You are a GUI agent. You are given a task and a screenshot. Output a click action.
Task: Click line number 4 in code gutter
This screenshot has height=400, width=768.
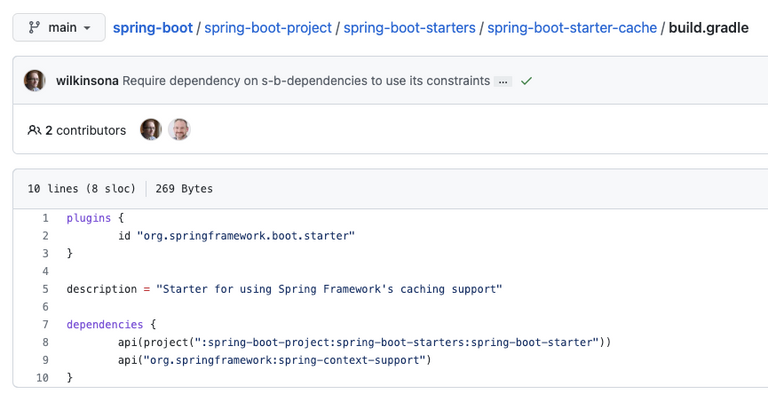tap(46, 271)
